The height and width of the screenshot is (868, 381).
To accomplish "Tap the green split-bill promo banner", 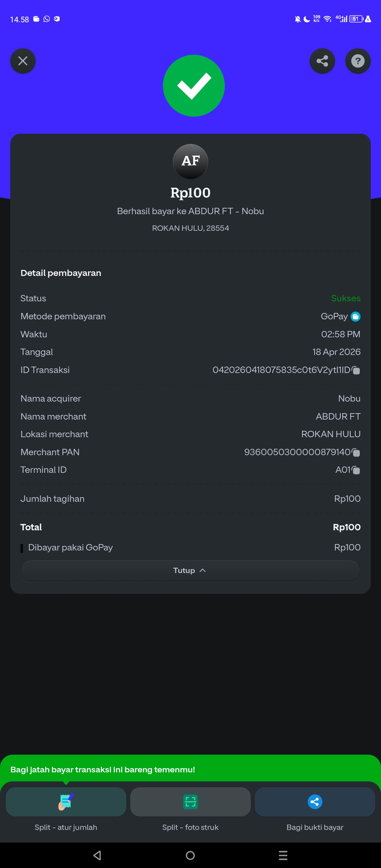I will coord(190,769).
